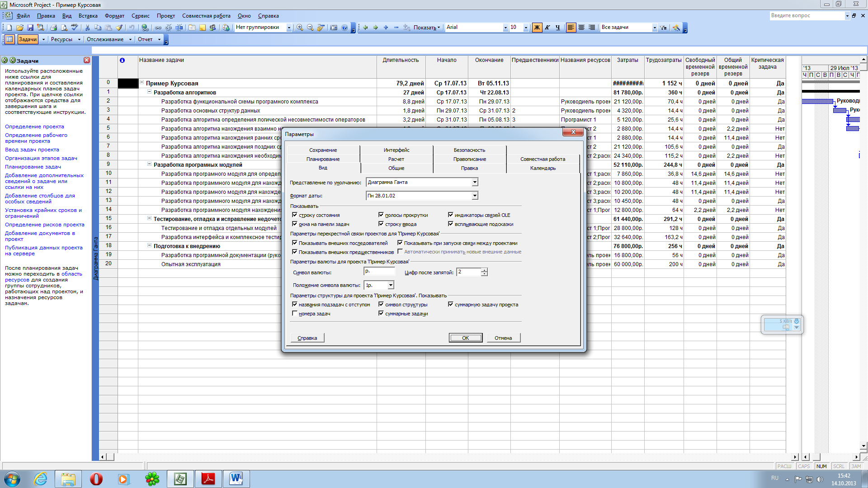
Task: Switch to the 'Планирование' tab
Action: pyautogui.click(x=323, y=159)
